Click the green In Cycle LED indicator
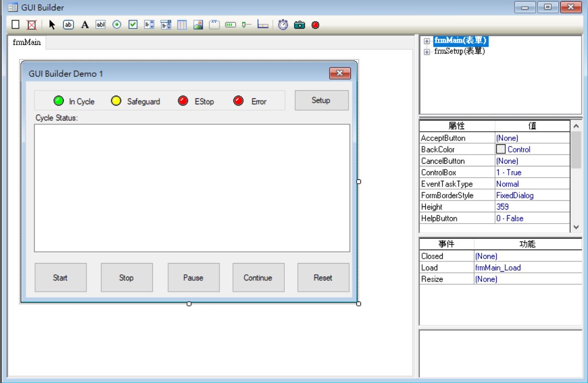This screenshot has height=383, width=588. 58,101
